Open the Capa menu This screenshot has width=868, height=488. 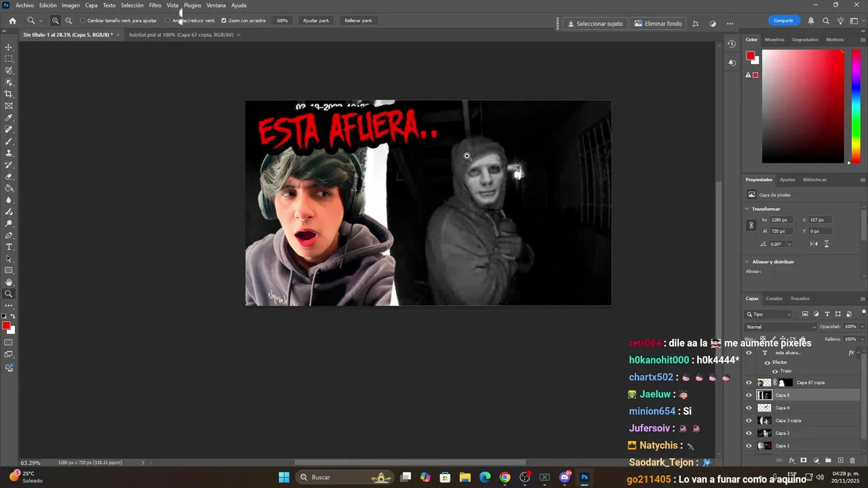pyautogui.click(x=91, y=5)
